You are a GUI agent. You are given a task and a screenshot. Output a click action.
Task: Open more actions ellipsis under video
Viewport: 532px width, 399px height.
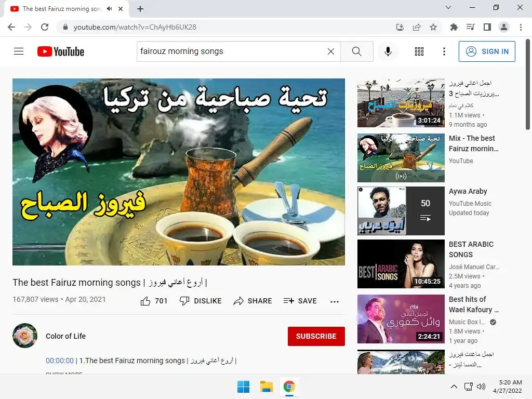[335, 301]
